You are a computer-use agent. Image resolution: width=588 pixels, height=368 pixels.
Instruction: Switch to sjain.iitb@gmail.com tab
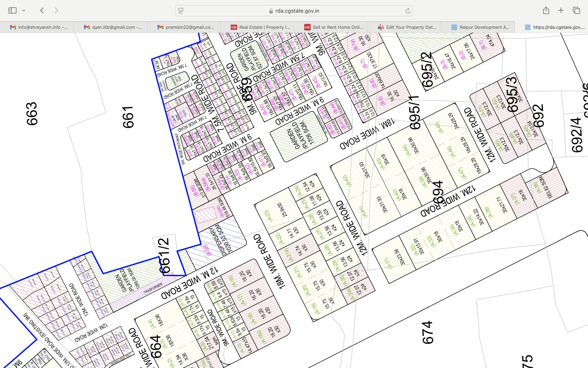coord(113,27)
